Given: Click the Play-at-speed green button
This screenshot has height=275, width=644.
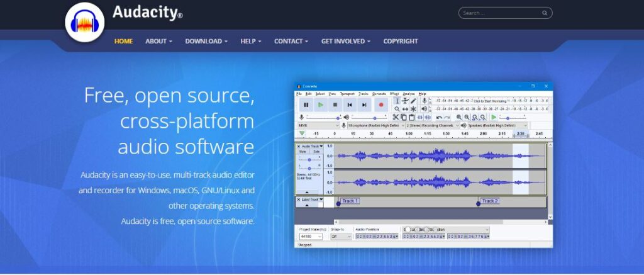Looking at the screenshot, I should [494, 118].
